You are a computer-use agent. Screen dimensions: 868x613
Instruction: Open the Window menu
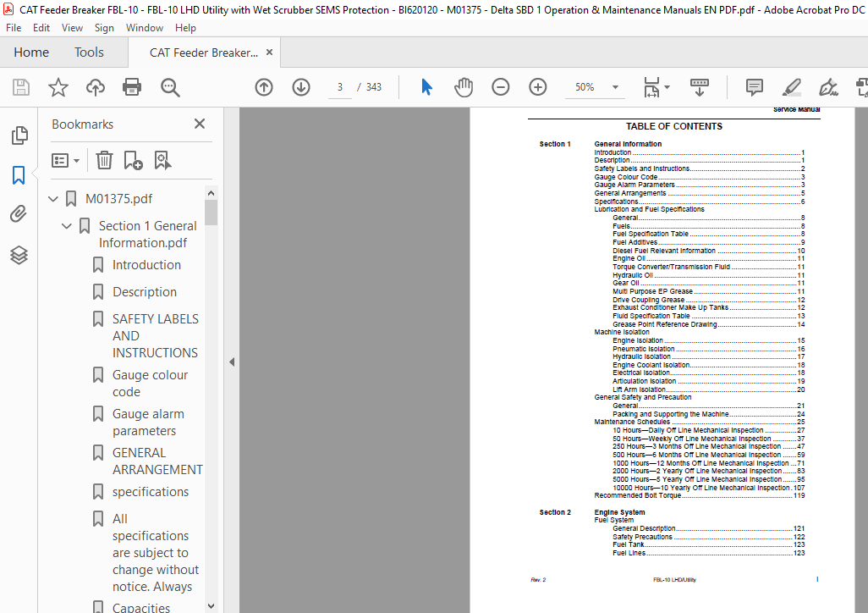145,28
